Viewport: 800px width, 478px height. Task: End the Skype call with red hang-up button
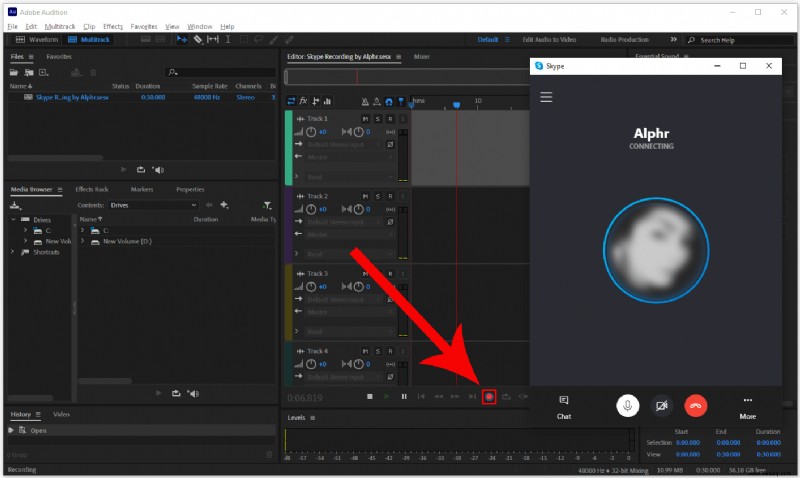695,406
